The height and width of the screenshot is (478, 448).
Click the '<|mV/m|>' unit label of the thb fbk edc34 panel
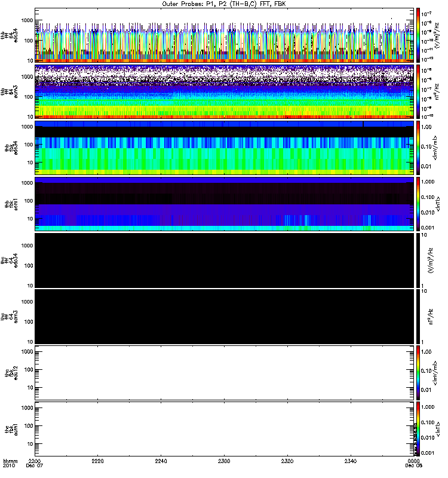point(435,148)
